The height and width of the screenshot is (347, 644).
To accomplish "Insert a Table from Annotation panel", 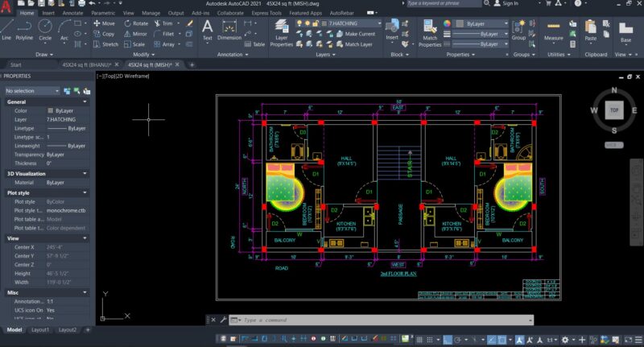I will pos(254,44).
